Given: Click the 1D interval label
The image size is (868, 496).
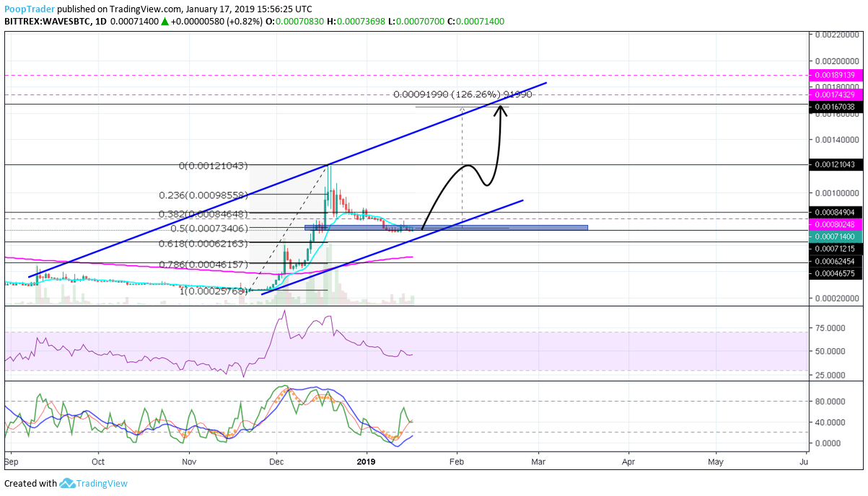Looking at the screenshot, I should (x=100, y=22).
